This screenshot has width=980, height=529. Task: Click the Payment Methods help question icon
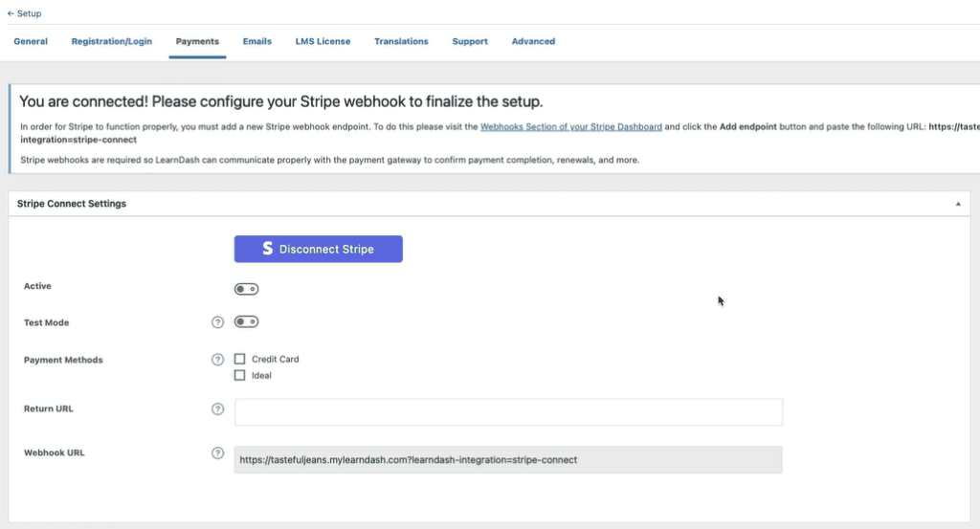point(217,360)
